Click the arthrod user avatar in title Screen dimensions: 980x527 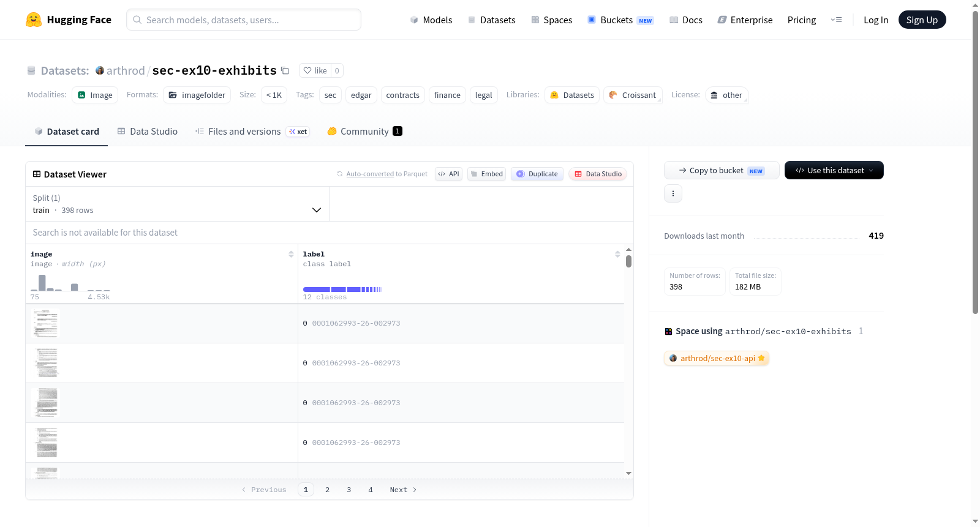point(100,70)
